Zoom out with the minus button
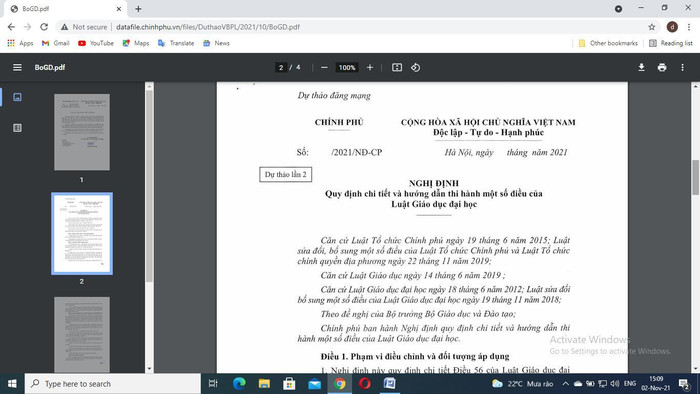The image size is (700, 394). pyautogui.click(x=325, y=67)
